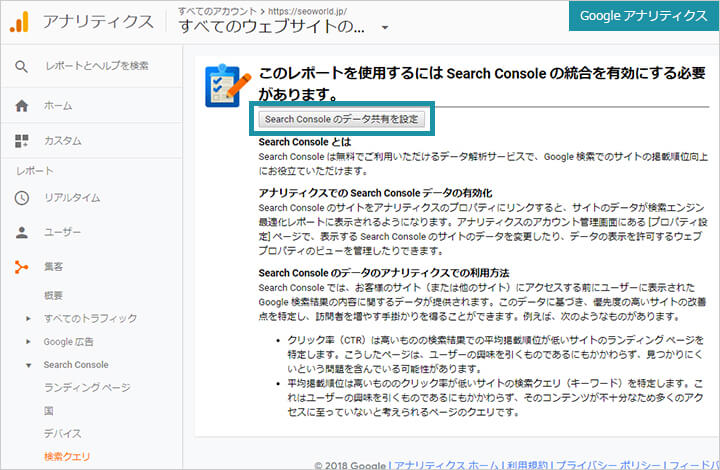Image resolution: width=720 pixels, height=470 pixels.
Task: Open カスタム in the sidebar
Action: tap(62, 141)
